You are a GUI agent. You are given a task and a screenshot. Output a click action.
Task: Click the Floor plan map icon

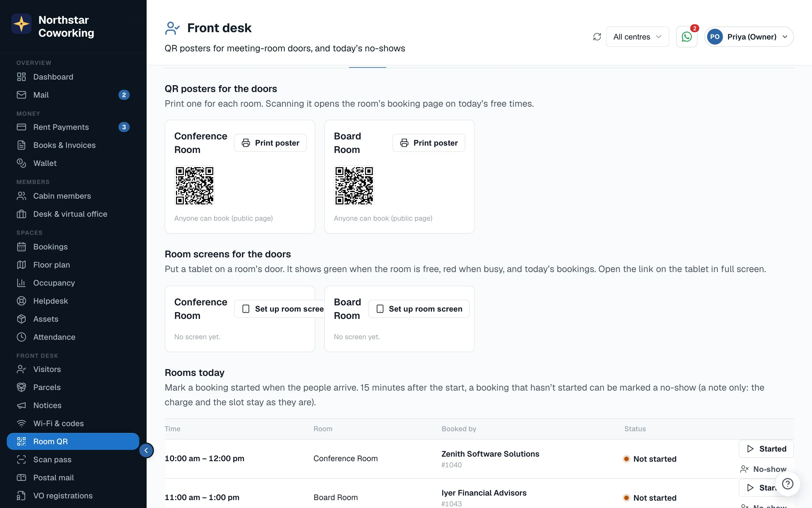click(21, 265)
